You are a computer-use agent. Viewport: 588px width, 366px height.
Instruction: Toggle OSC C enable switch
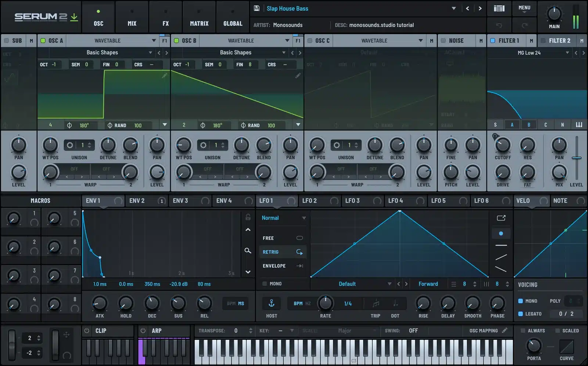(x=310, y=40)
